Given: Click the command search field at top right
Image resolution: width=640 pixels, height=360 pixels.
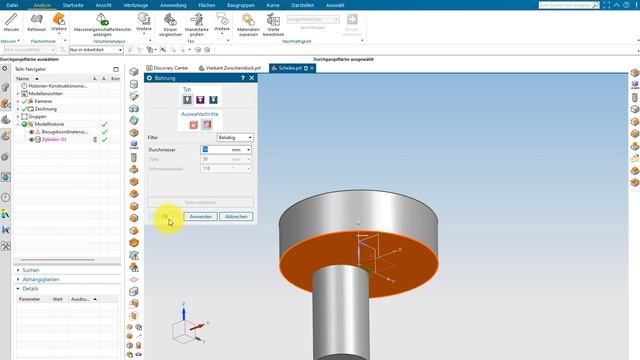Looking at the screenshot, I should 569,5.
